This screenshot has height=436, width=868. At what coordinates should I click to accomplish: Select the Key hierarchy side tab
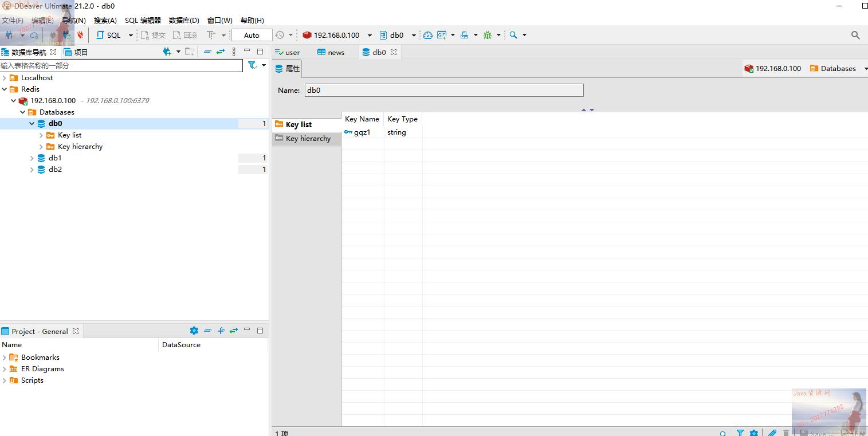point(307,138)
